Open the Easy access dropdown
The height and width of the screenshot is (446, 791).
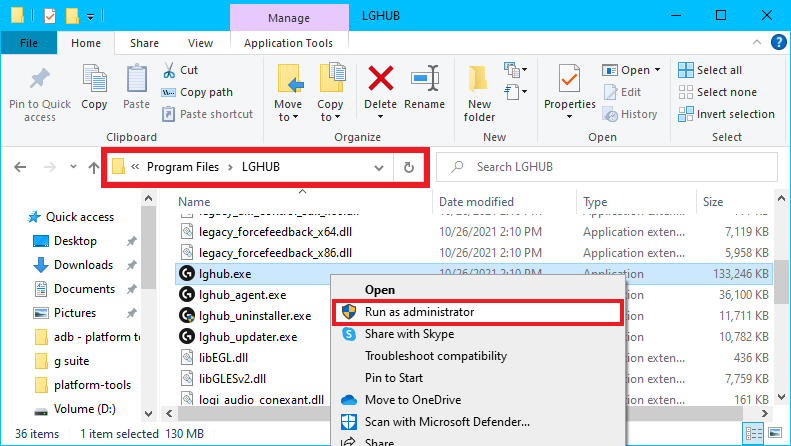click(516, 92)
